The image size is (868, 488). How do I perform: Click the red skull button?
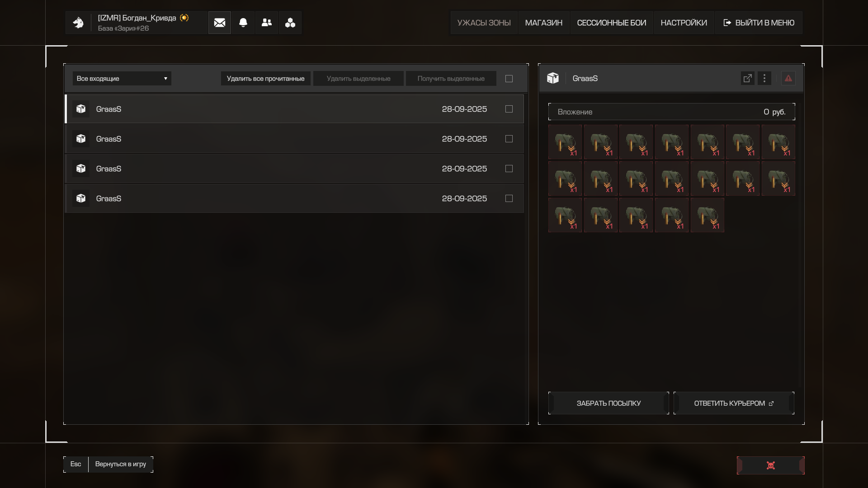[770, 465]
